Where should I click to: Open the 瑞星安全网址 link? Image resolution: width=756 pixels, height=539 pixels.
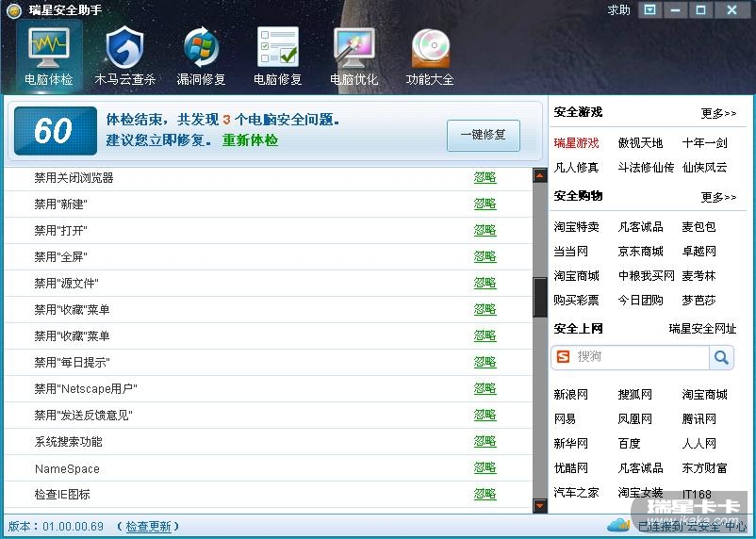(x=702, y=329)
